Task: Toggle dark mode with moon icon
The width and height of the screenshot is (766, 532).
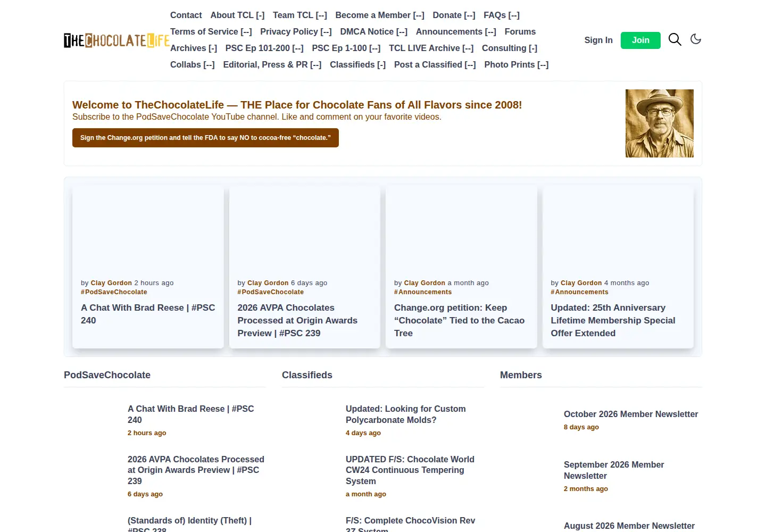Action: [x=696, y=39]
